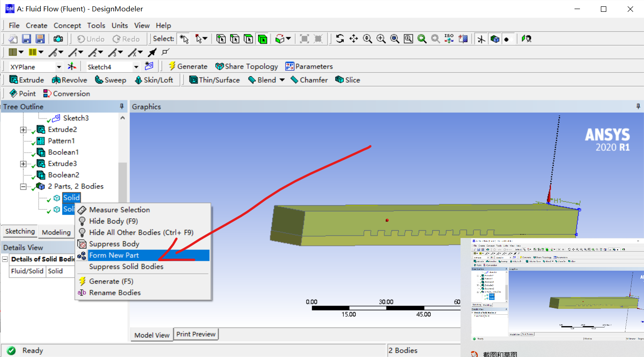Screen dimensions: 644x357
Task: Capture image with the camera icon
Action: [x=59, y=39]
